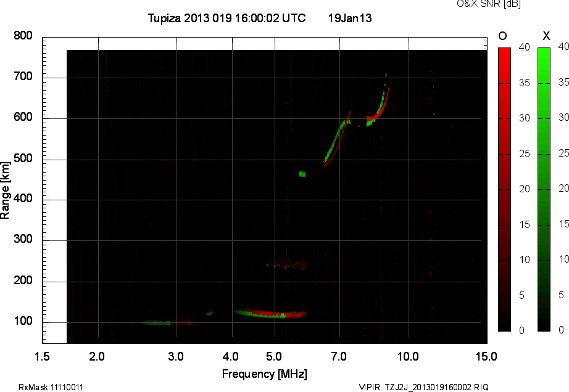Click the 300 range axis tick label
Image resolution: width=569 pixels, height=392 pixels.
[23, 239]
